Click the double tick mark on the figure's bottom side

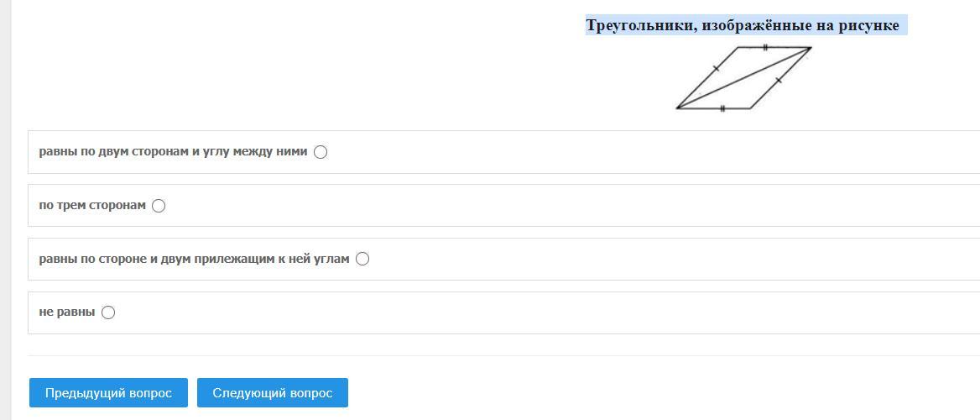pos(722,108)
